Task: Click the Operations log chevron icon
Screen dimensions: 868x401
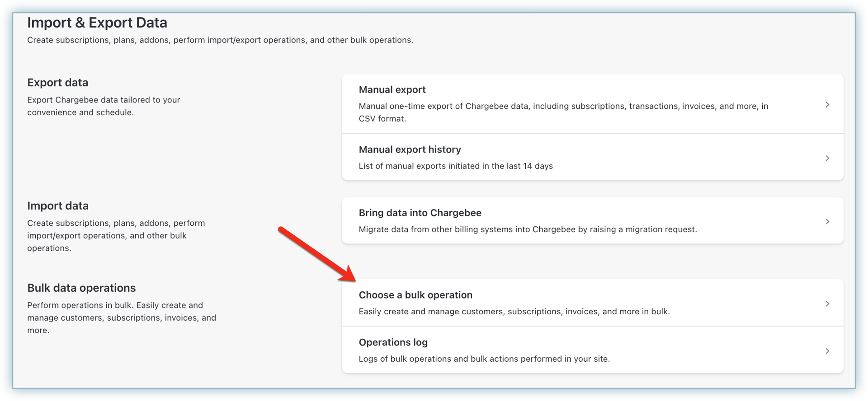Action: tap(827, 351)
